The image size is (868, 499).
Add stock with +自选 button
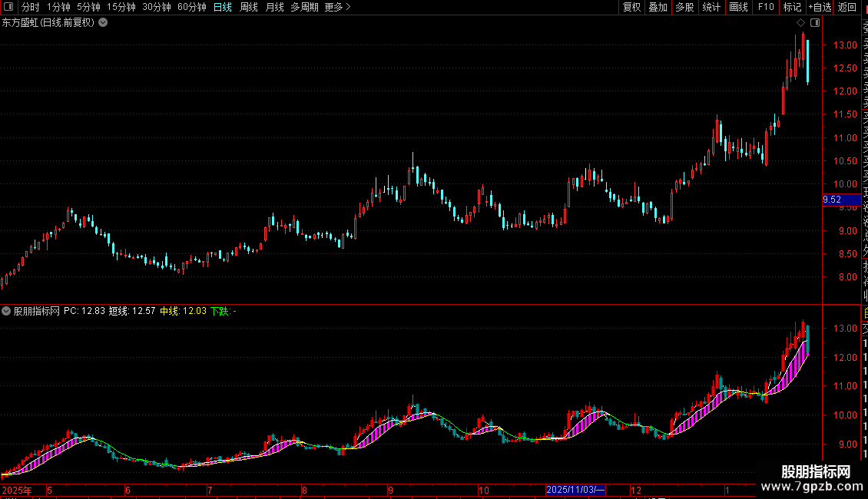[820, 7]
